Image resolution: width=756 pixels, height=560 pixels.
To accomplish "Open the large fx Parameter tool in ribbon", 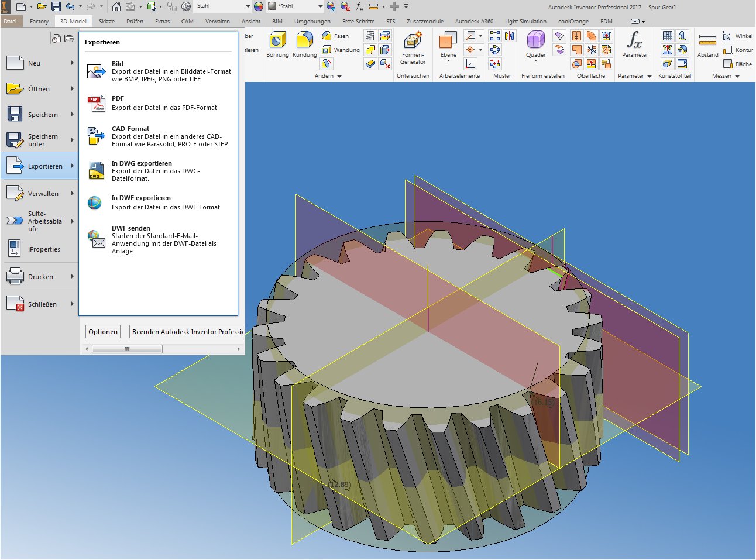I will [635, 45].
